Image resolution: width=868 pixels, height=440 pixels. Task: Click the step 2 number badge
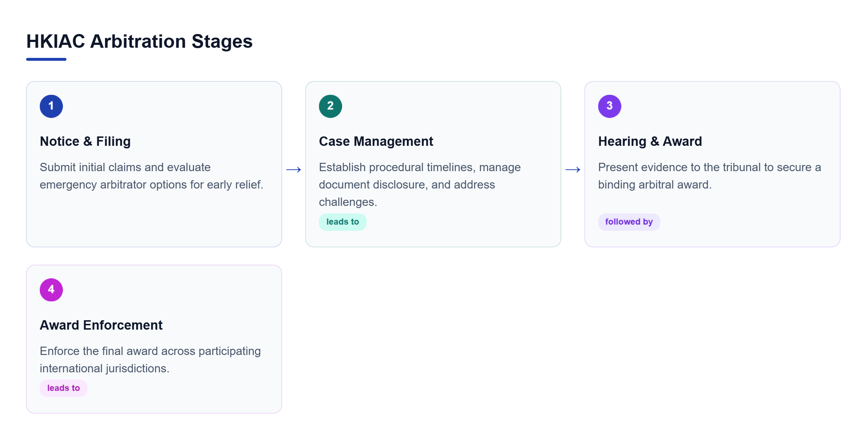(331, 106)
